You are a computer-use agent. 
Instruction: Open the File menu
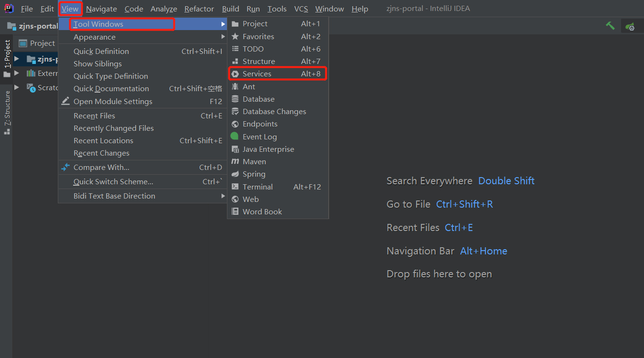(27, 9)
